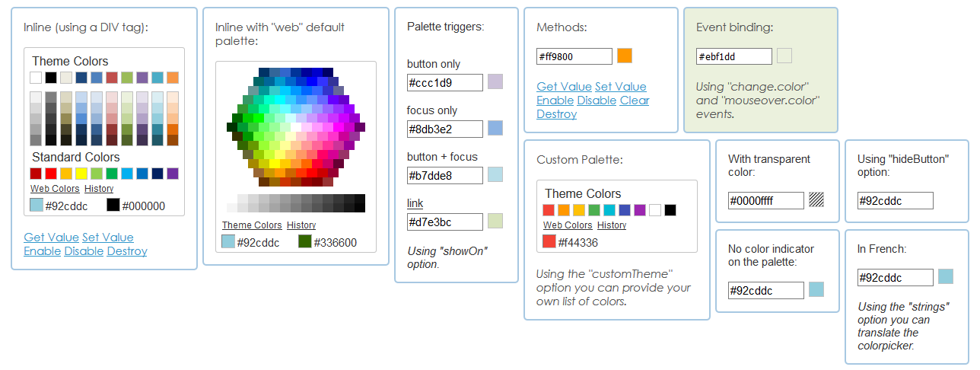Click the trigger next to #ebf1dd field
980x370 pixels.
pyautogui.click(x=784, y=56)
